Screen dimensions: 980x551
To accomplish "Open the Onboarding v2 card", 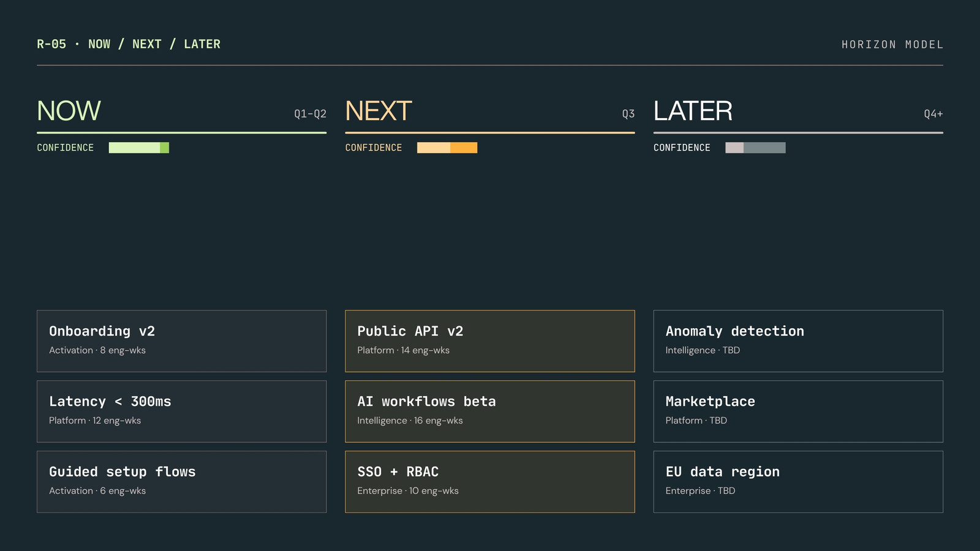I will click(x=181, y=341).
